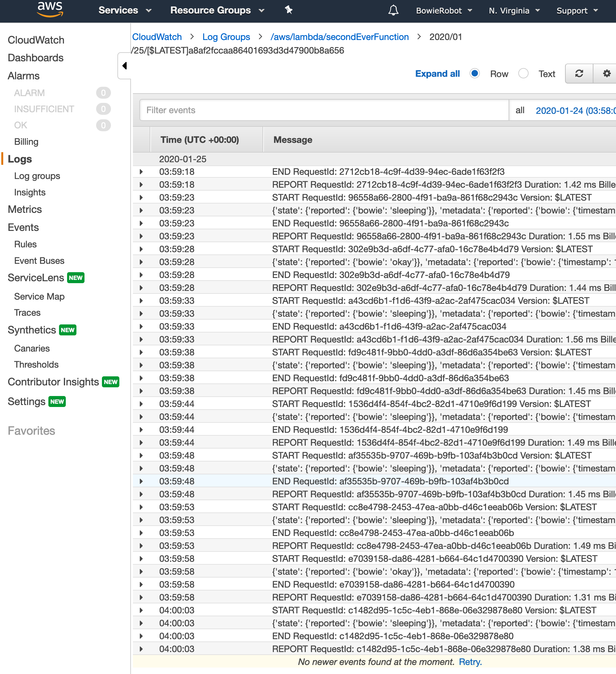Screen dimensions: 616x674
Task: Open Traces in the sidebar
Action: pos(27,312)
